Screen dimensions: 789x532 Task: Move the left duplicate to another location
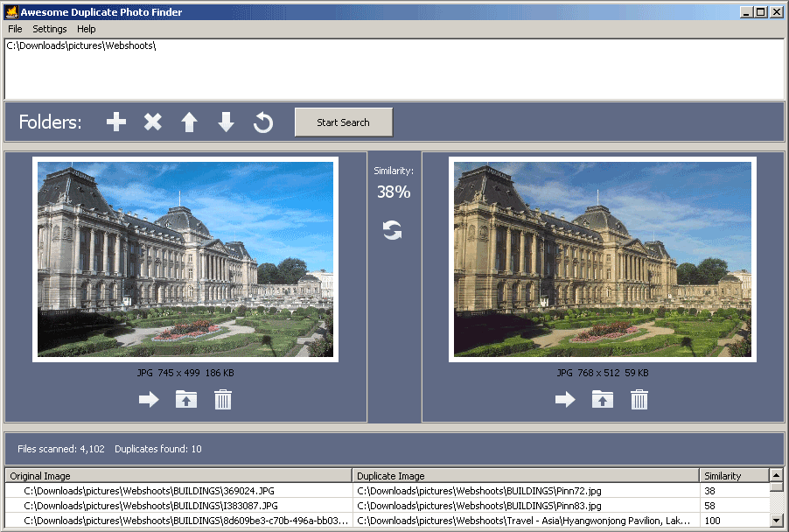150,399
